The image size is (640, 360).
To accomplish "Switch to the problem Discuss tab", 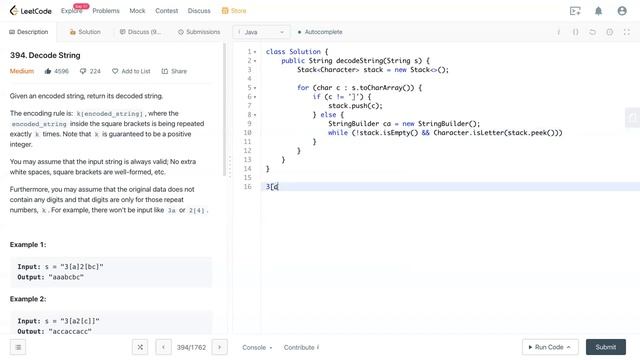I will tap(140, 32).
